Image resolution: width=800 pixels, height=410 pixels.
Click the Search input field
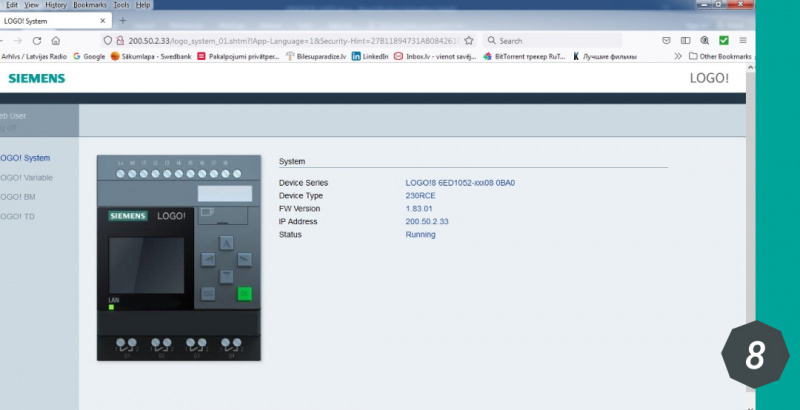coord(555,41)
